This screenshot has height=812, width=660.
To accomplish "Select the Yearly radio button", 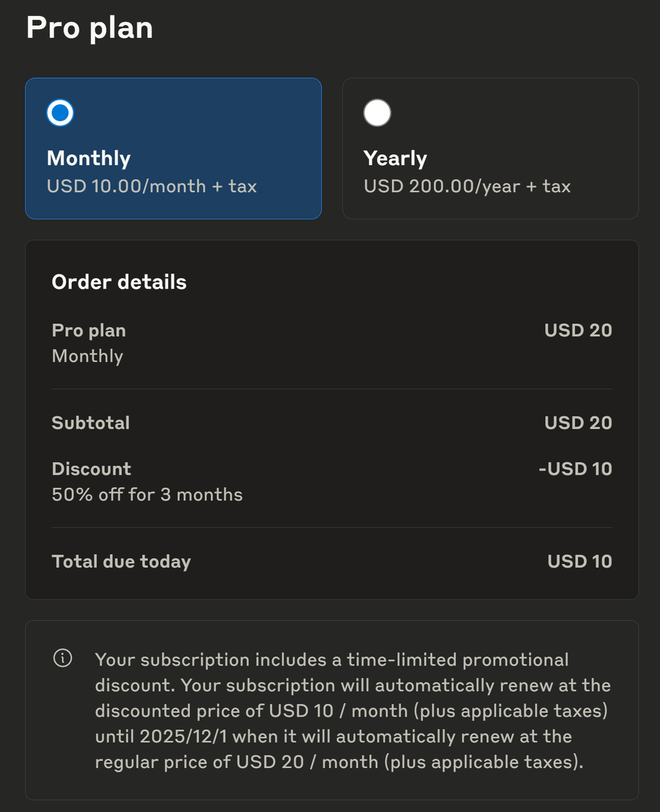I will click(x=377, y=113).
